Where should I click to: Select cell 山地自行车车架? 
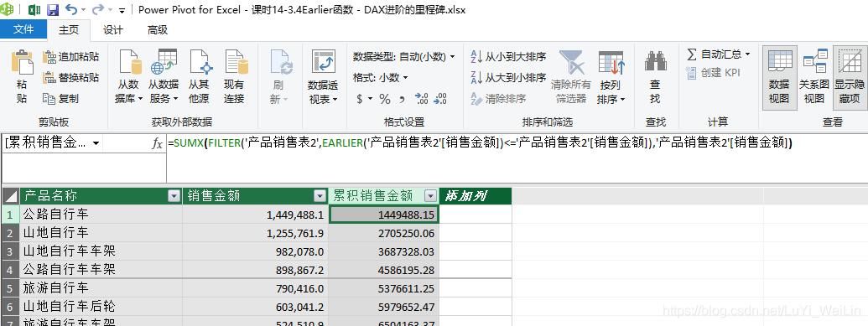[101, 251]
